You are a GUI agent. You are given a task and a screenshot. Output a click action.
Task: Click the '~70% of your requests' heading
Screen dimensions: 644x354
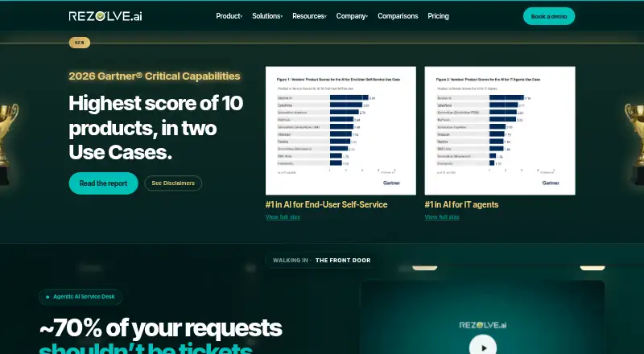[160, 327]
